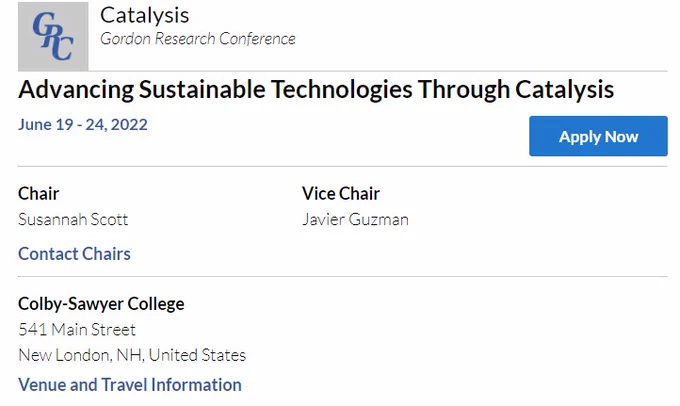Viewport: 680px width, 406px height.
Task: Apply Now for the conference
Action: [598, 136]
